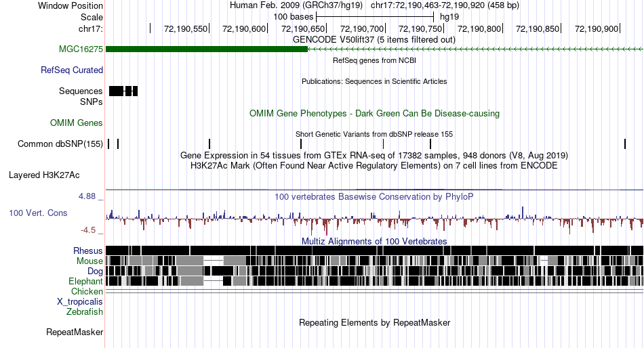Image resolution: width=644 pixels, height=348 pixels.
Task: Click Repeating Elements by RepeatMasker title
Action: tap(374, 322)
